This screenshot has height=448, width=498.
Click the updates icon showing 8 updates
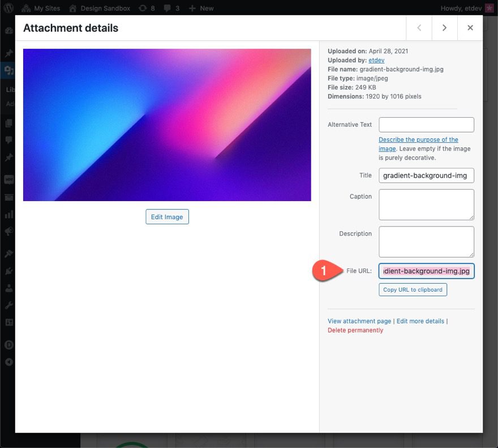144,8
